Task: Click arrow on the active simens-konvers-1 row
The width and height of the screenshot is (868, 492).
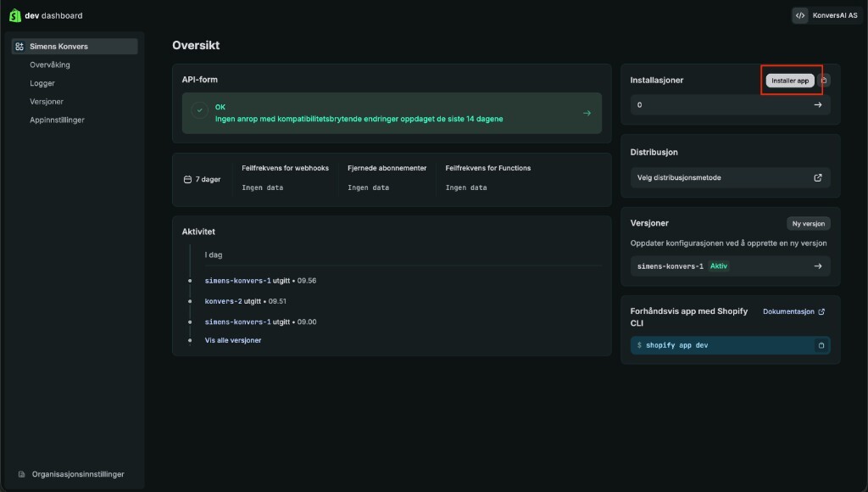Action: coord(818,266)
